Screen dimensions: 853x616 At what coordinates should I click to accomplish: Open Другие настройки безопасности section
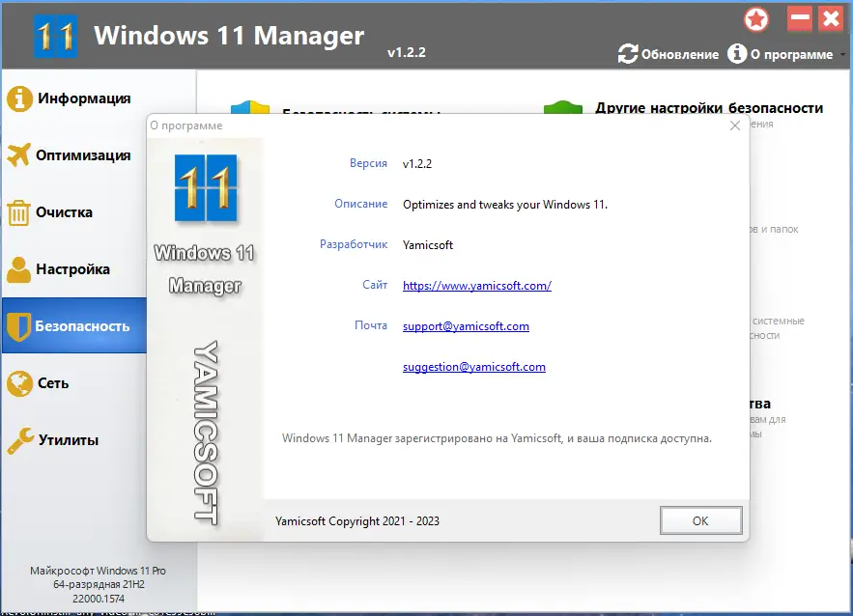click(x=709, y=107)
